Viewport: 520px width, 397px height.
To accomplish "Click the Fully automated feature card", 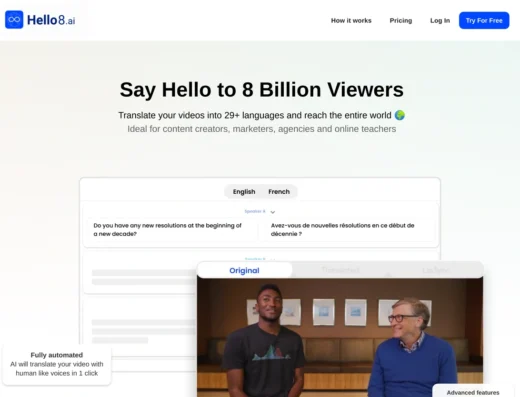I will pyautogui.click(x=57, y=364).
